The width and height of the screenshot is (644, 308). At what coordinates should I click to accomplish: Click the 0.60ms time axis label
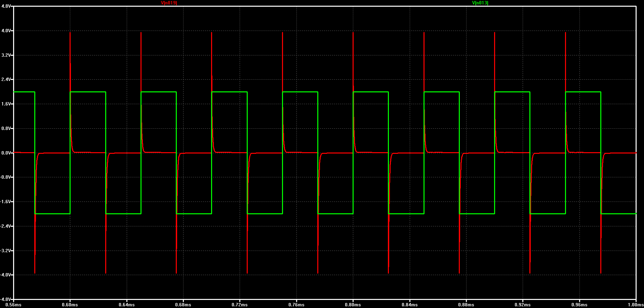[70, 305]
